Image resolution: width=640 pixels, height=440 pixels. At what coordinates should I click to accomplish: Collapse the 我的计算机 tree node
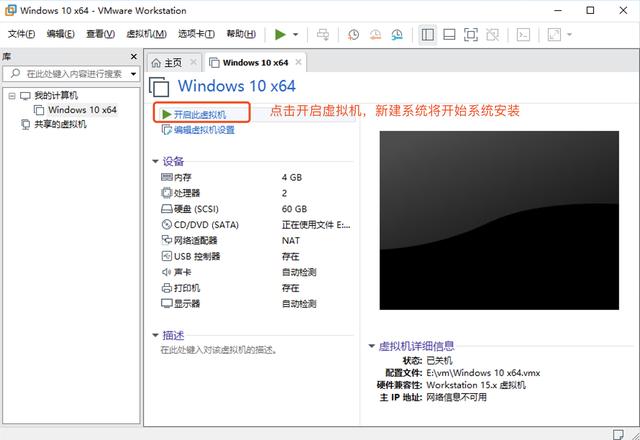point(12,96)
